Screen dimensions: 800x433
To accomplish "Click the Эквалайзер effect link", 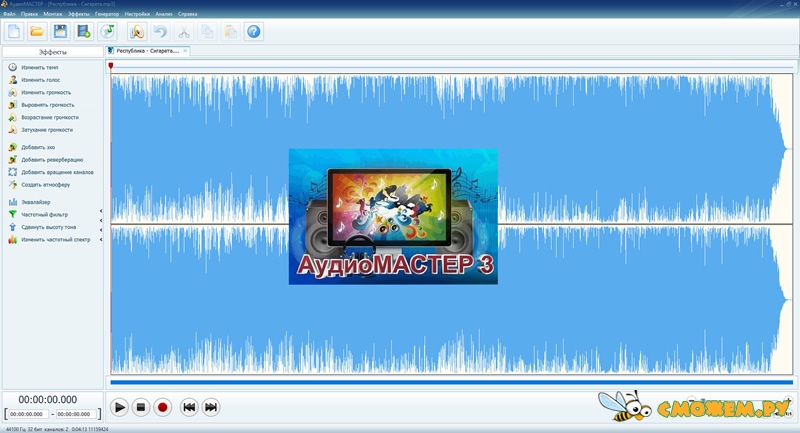I will pos(36,202).
